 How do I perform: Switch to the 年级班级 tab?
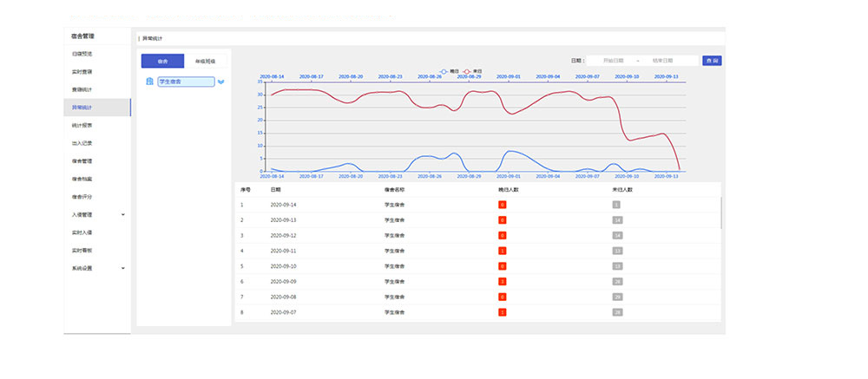(206, 61)
